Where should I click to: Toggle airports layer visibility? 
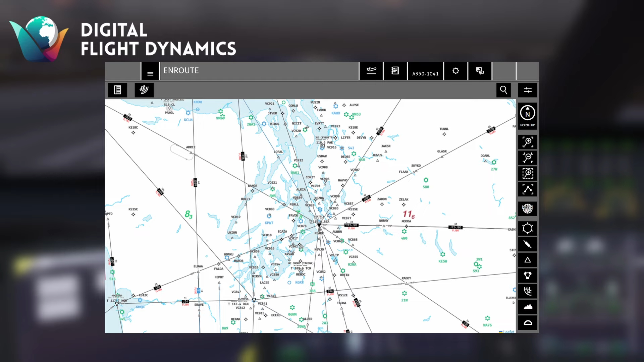coord(528,229)
